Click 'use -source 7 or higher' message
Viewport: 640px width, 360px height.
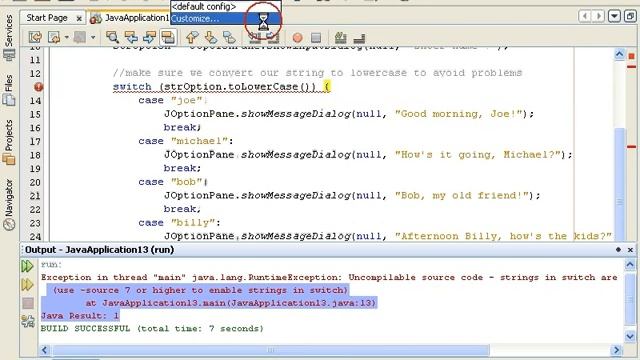pos(200,290)
